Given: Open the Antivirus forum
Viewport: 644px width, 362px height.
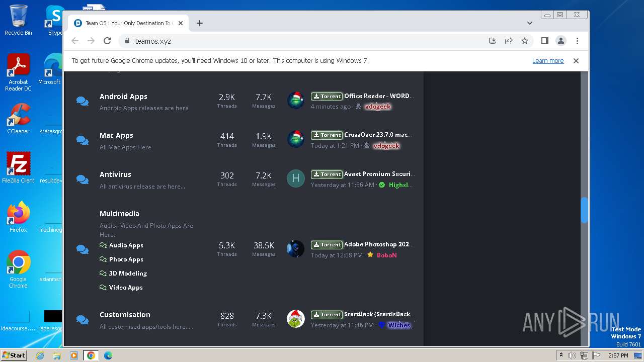Looking at the screenshot, I should [x=115, y=174].
